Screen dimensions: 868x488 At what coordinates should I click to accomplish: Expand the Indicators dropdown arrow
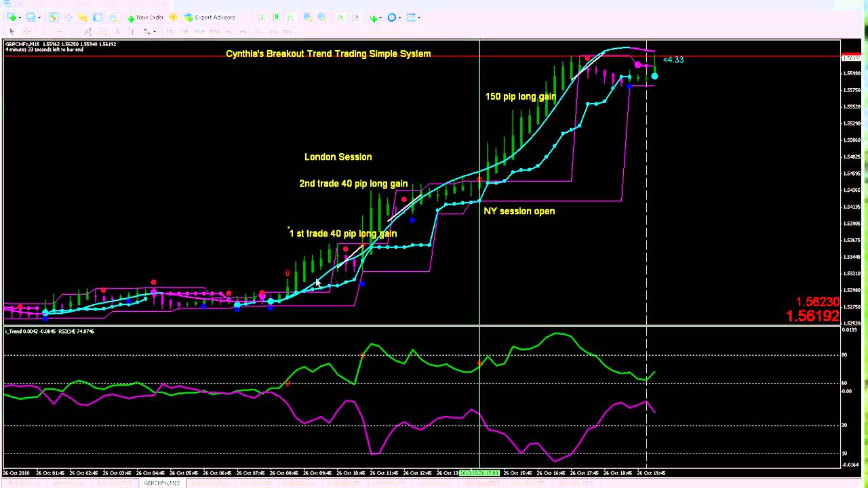coord(381,18)
